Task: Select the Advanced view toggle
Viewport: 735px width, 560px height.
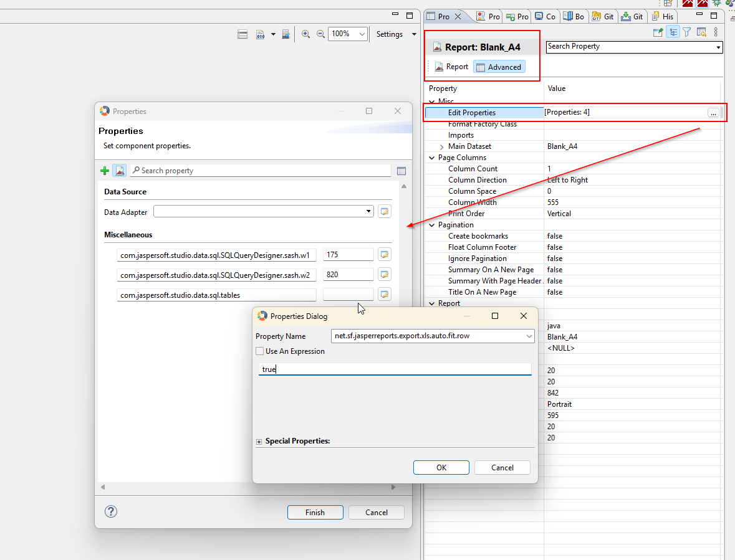Action: (x=499, y=67)
